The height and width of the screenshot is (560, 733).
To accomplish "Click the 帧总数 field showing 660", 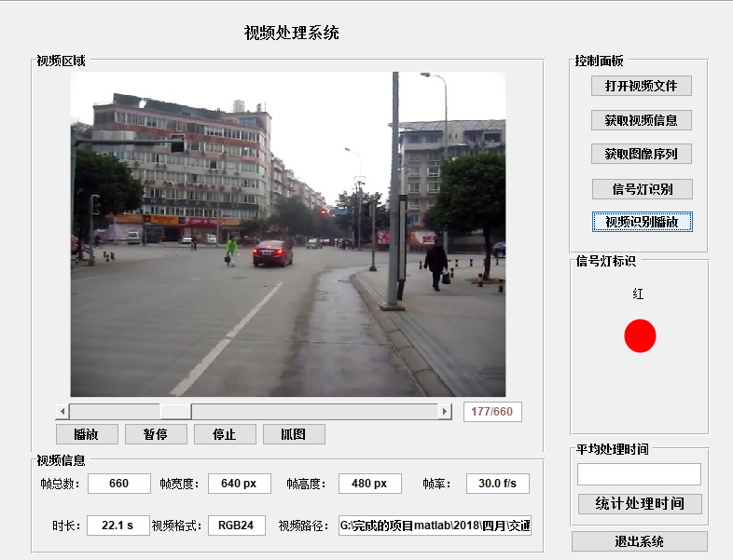I will click(119, 484).
